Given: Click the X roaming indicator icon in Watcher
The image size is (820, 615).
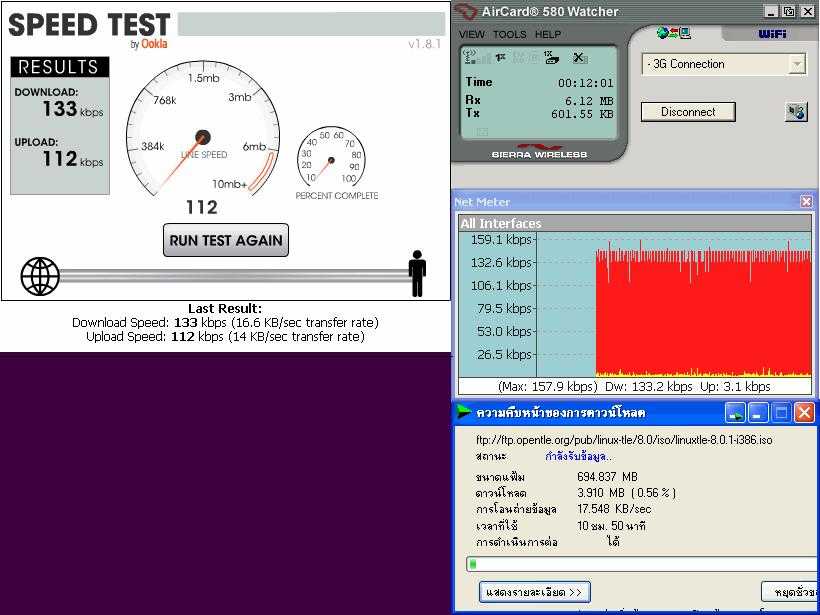Looking at the screenshot, I should [x=578, y=57].
